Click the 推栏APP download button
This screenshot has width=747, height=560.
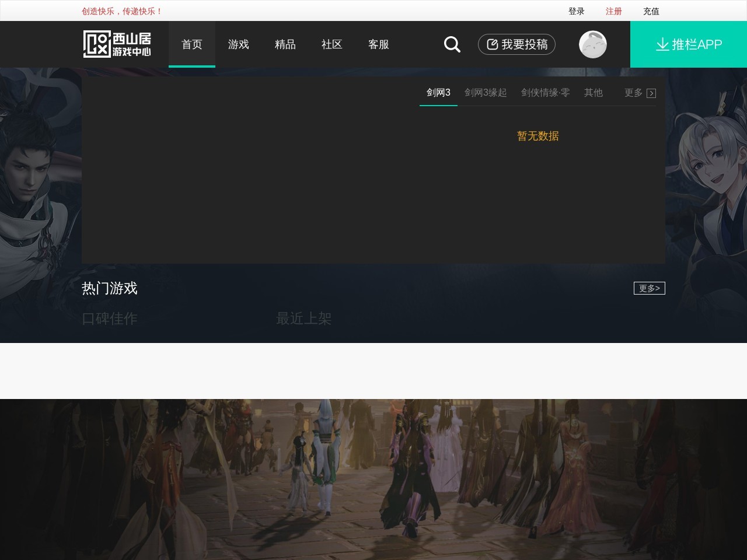click(689, 44)
